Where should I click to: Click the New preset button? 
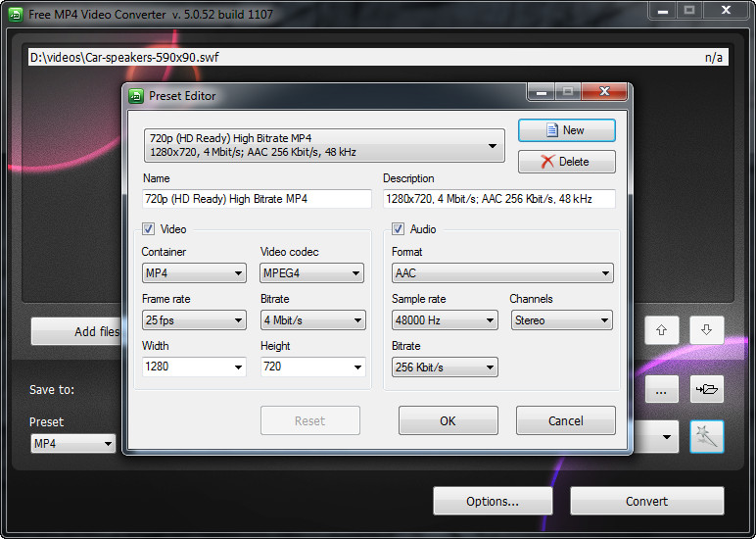567,130
